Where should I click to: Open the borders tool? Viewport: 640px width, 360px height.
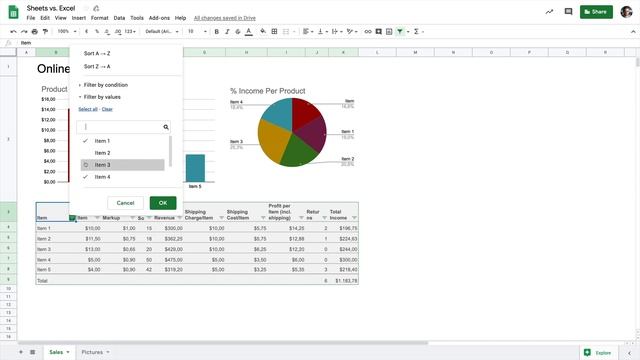click(x=274, y=31)
